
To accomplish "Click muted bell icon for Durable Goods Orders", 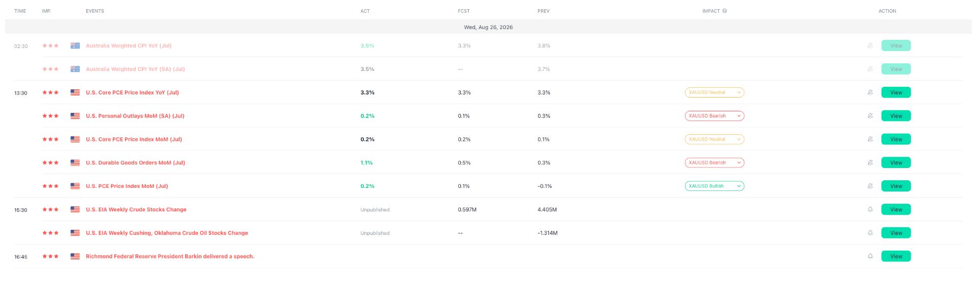I will point(870,163).
